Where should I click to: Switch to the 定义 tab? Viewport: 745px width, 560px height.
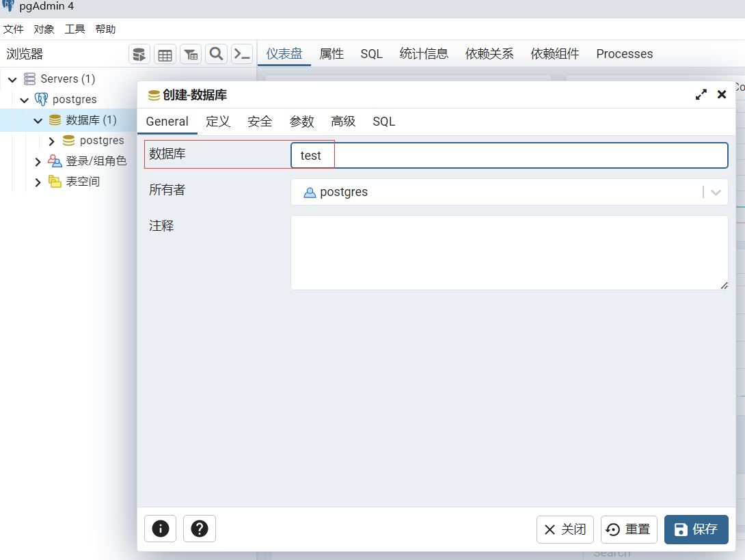coord(218,122)
